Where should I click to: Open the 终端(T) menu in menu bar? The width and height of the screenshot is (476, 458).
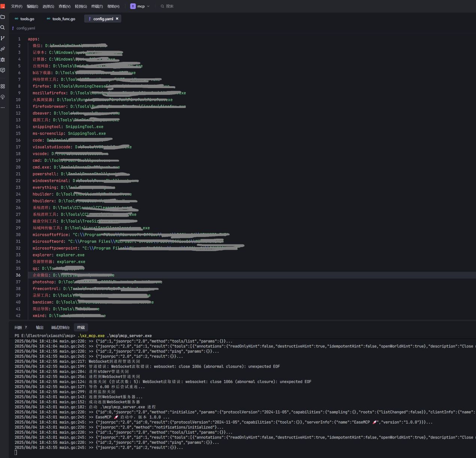[x=97, y=6]
